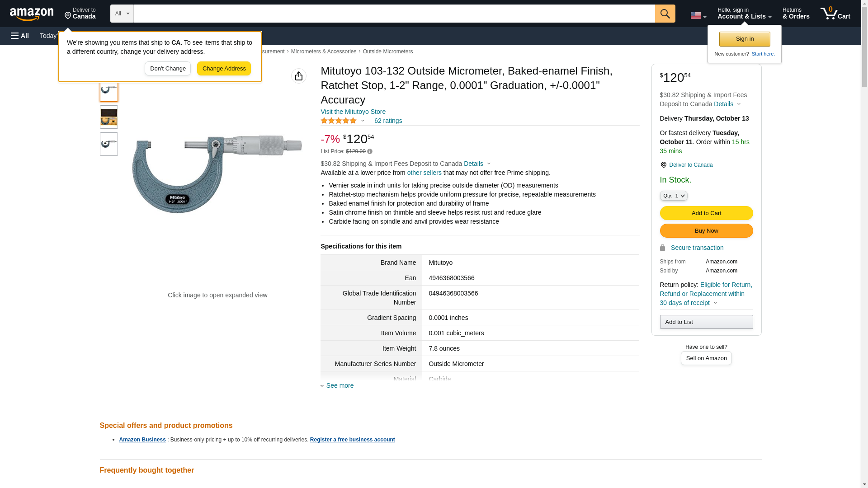Click the List Price info icon
The height and width of the screenshot is (488, 868).
370,151
